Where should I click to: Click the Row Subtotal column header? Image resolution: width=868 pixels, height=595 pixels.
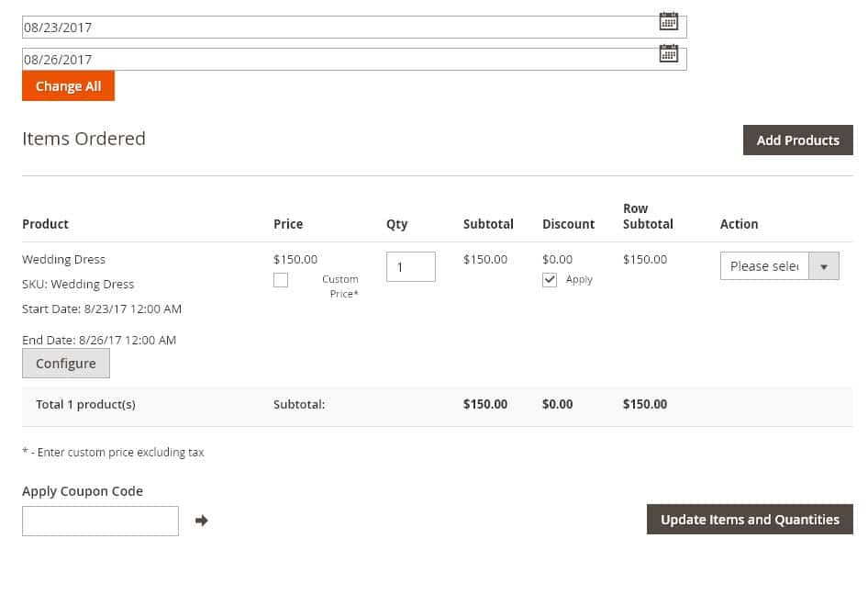tap(648, 216)
